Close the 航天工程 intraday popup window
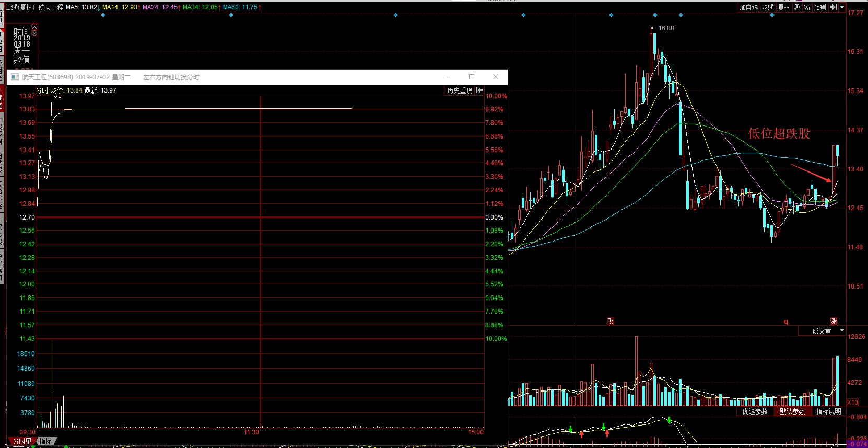The image size is (868, 448). point(496,77)
